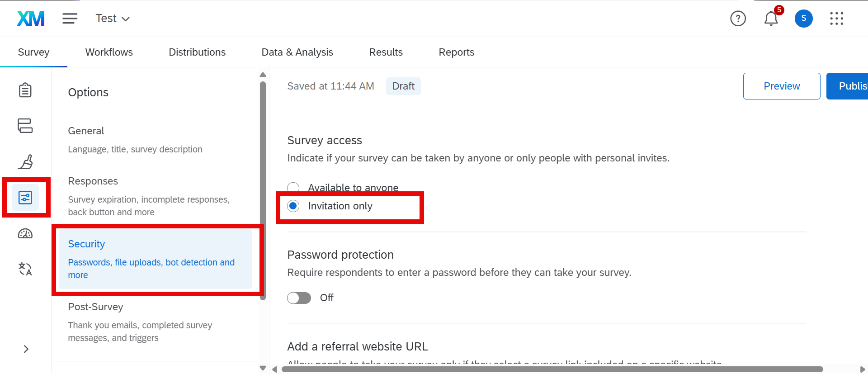Select the Available to anyone radio button
Viewport: 868px width, 374px height.
[293, 188]
